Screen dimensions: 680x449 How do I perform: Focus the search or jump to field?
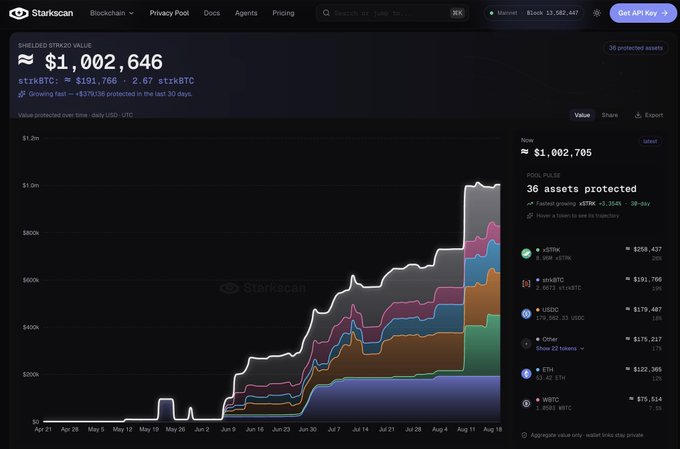(393, 13)
